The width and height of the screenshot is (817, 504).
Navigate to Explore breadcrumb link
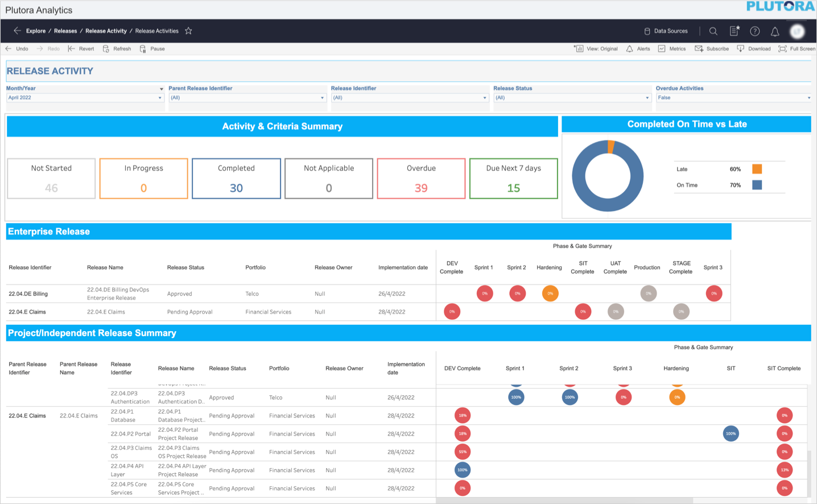point(36,31)
